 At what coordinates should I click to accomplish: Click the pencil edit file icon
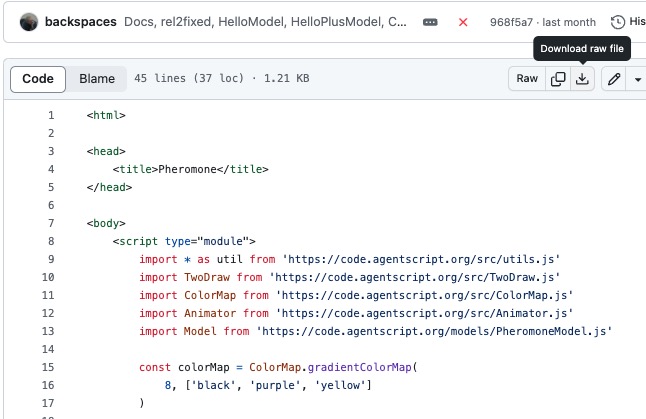(614, 79)
